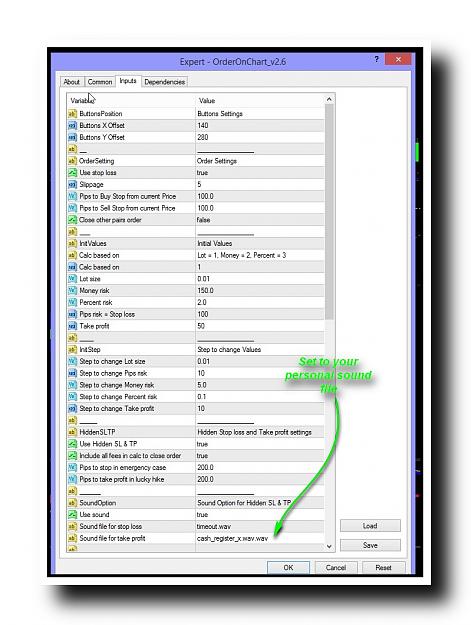Click the icon next to Percent risk

pyautogui.click(x=72, y=302)
